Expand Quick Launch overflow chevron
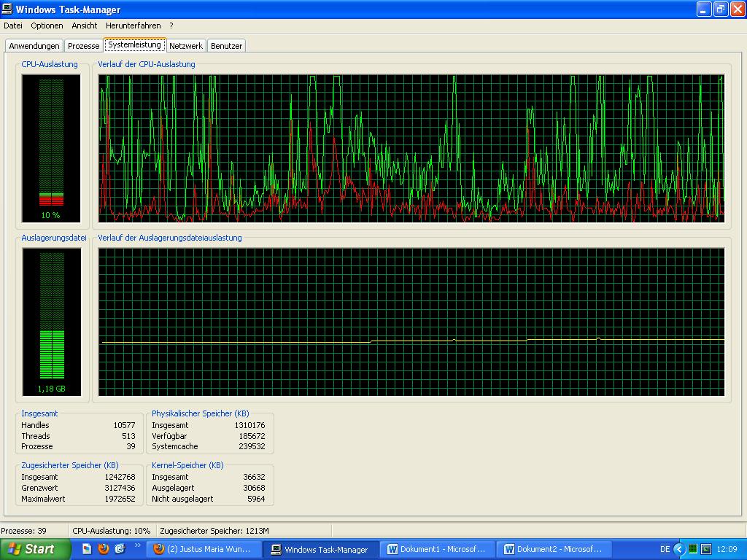This screenshot has width=747, height=560. [138, 545]
